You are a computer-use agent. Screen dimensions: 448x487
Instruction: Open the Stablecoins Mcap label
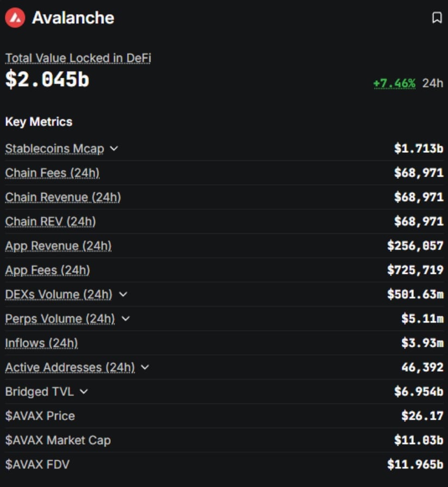[55, 148]
